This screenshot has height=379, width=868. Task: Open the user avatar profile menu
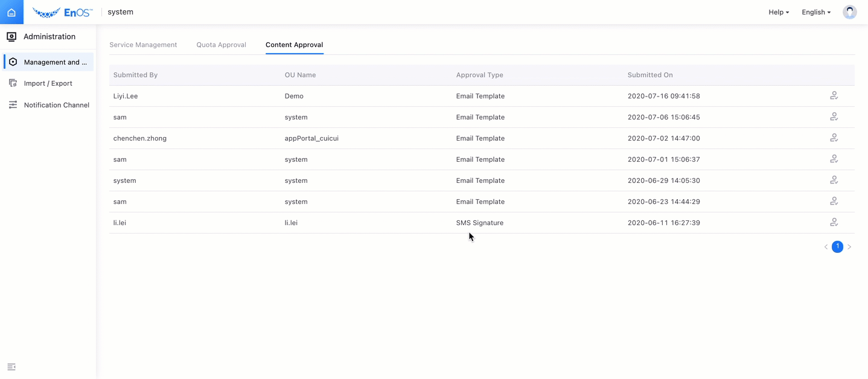849,12
